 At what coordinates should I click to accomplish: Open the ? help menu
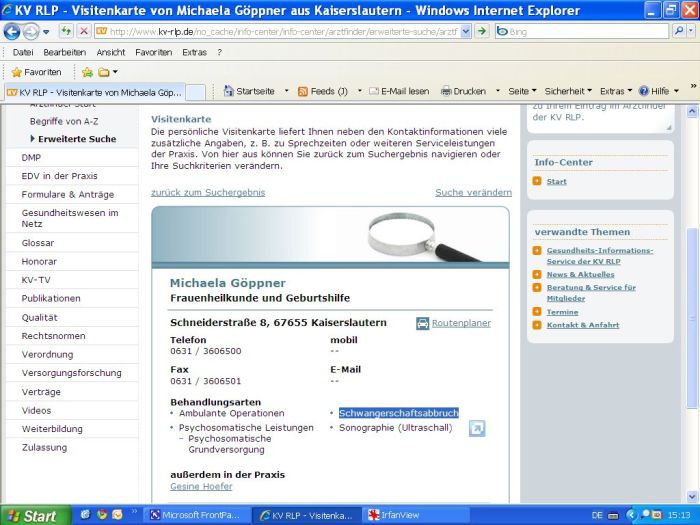tap(219, 52)
